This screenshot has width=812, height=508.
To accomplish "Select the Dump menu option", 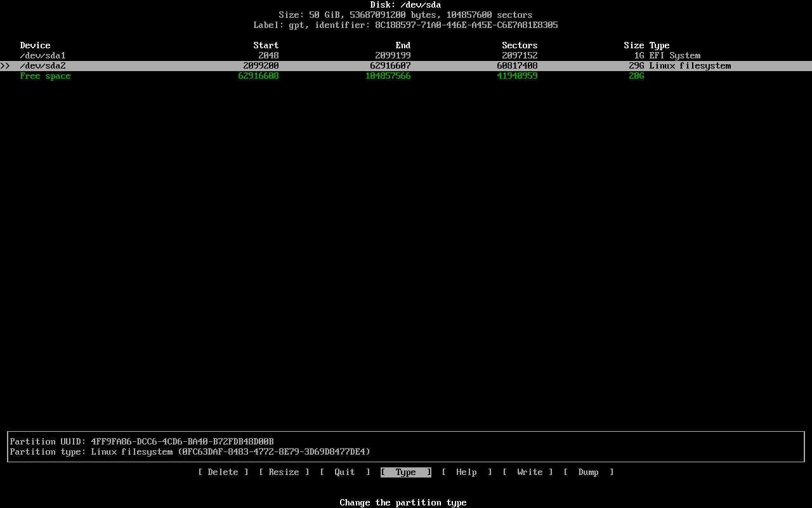I will point(588,472).
